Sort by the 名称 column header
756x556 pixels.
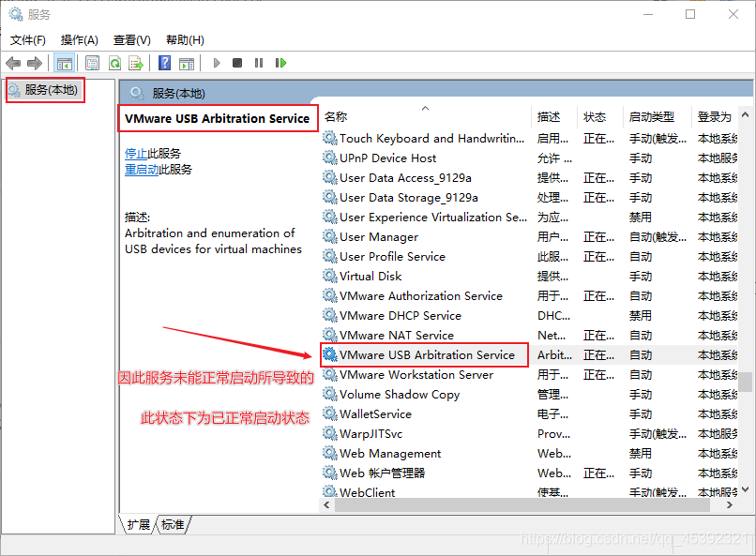point(427,116)
